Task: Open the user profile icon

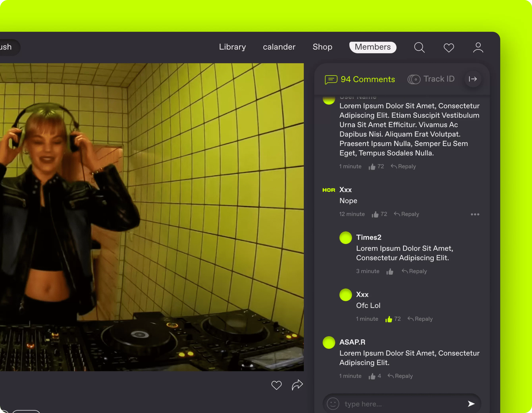Action: (478, 47)
